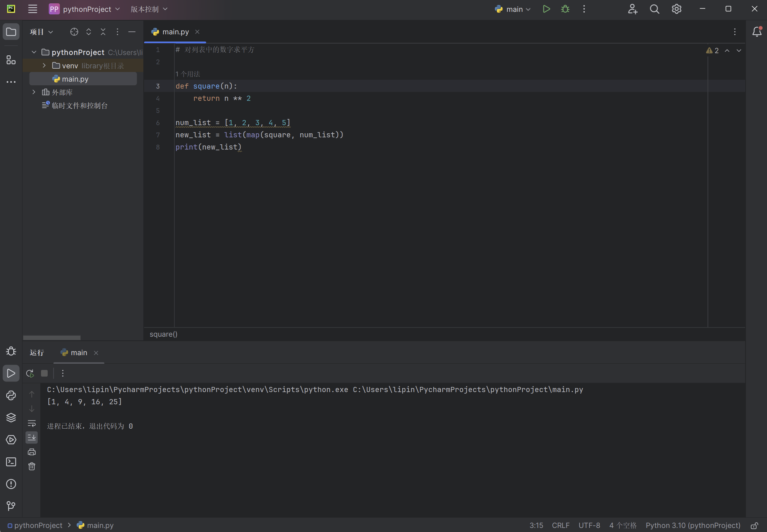Image resolution: width=767 pixels, height=532 pixels.
Task: Toggle the Run tool window
Action: [x=11, y=373]
